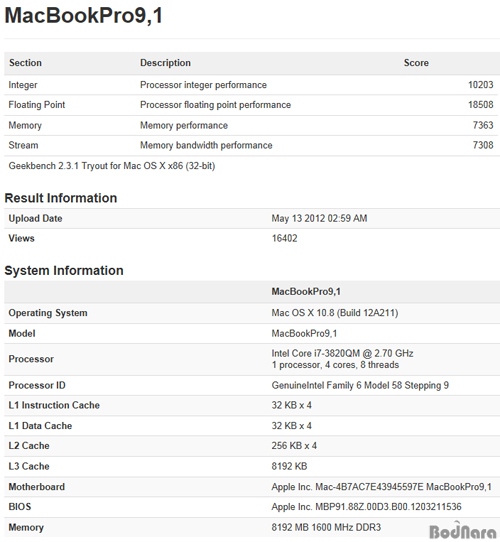
Task: Select the Operating System value text
Action: pyautogui.click(x=335, y=313)
